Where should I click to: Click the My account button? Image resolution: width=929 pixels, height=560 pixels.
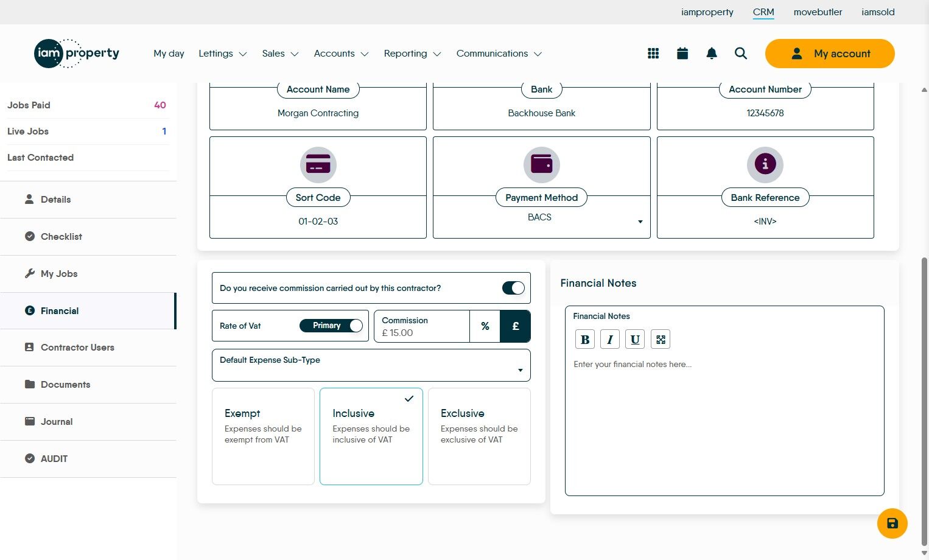click(830, 54)
